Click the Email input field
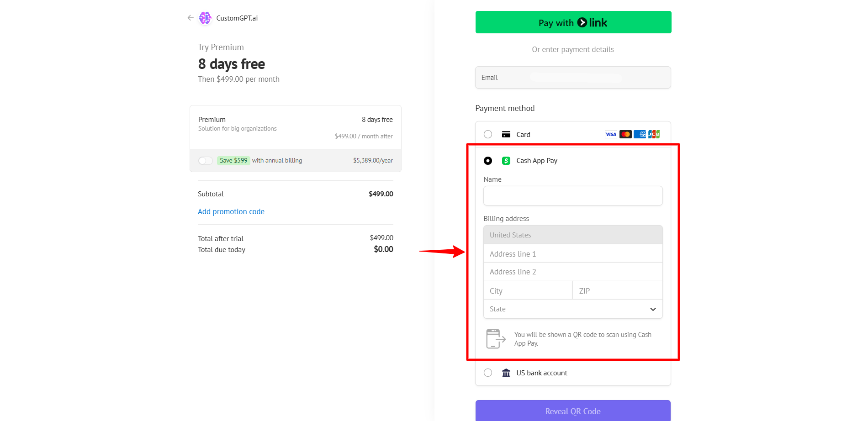Screen dimensions: 868x421 [x=573, y=78]
